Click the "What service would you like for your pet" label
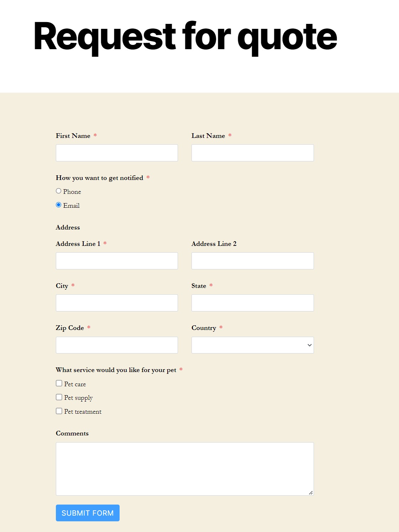Viewport: 399px width, 532px height. click(x=116, y=370)
